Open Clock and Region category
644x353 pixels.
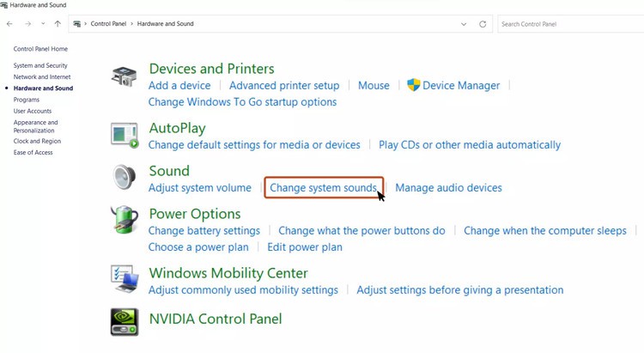pos(37,141)
